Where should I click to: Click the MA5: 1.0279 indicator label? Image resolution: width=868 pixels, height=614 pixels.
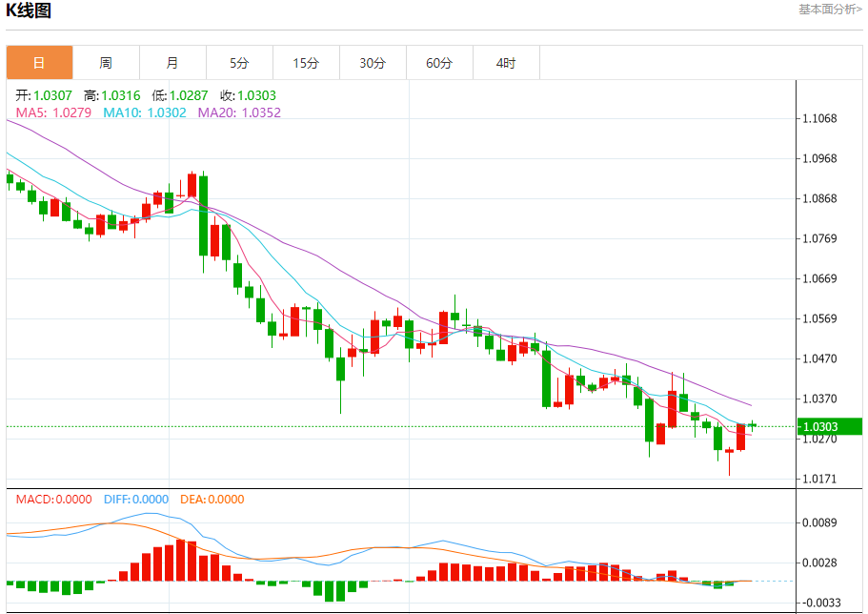coord(53,113)
